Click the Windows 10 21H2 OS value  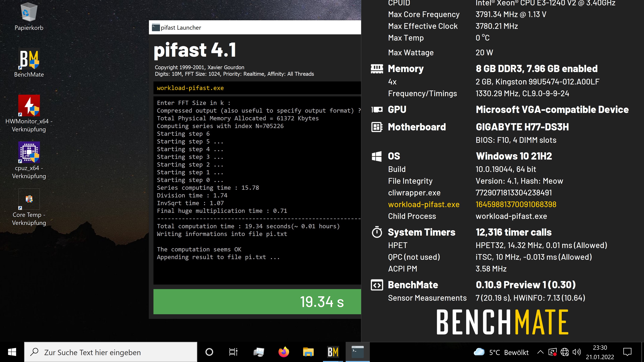514,156
